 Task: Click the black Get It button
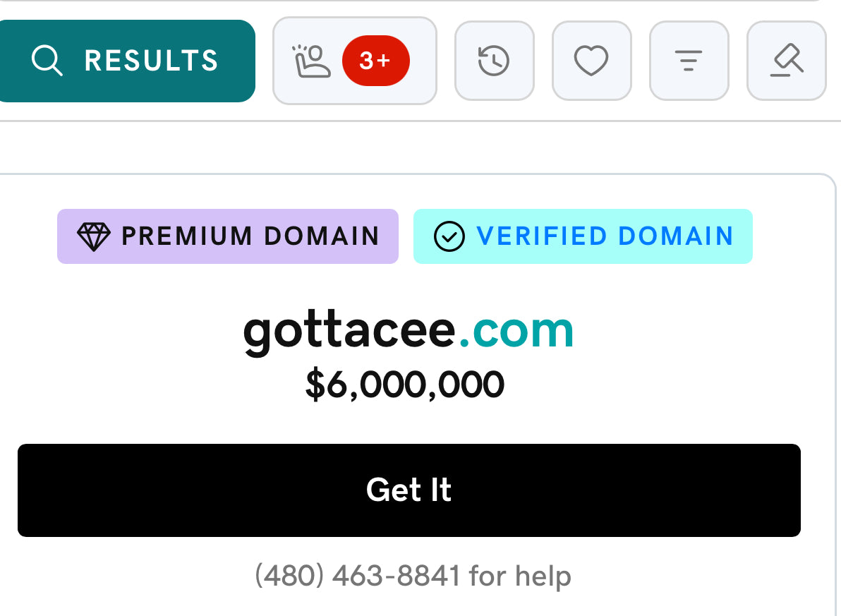click(409, 490)
